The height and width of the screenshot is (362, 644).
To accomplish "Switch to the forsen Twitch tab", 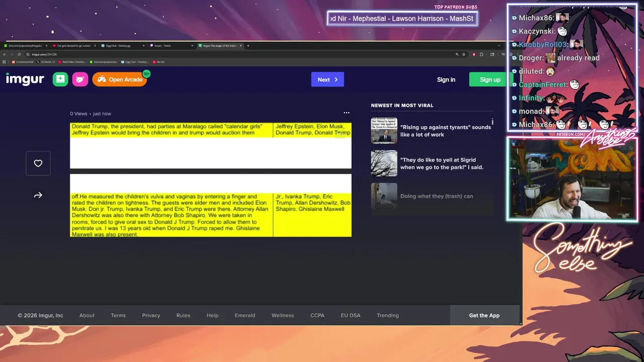I will [171, 46].
